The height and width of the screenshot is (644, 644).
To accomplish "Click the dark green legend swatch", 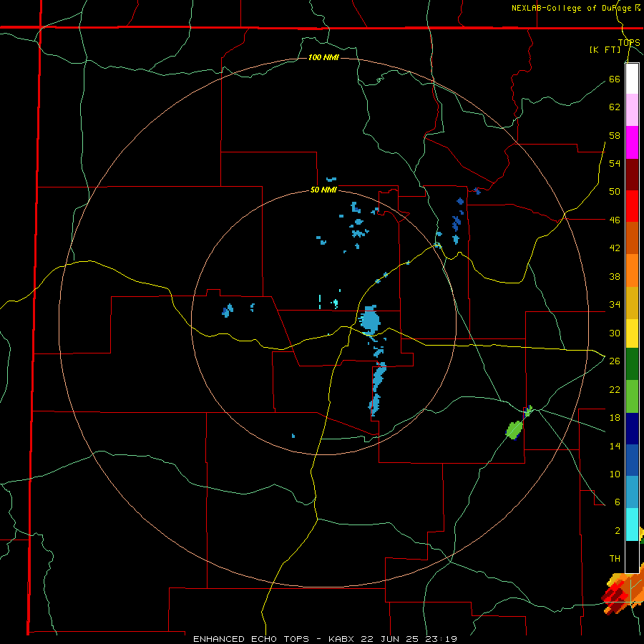I will click(x=632, y=364).
